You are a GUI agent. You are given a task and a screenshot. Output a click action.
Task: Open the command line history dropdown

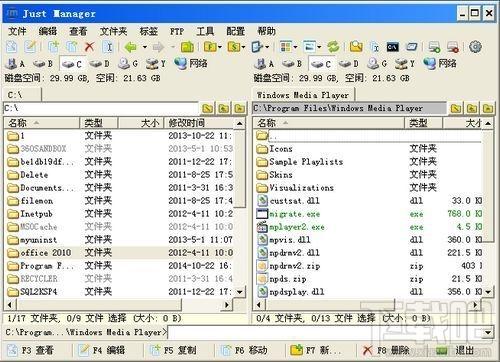(488, 332)
